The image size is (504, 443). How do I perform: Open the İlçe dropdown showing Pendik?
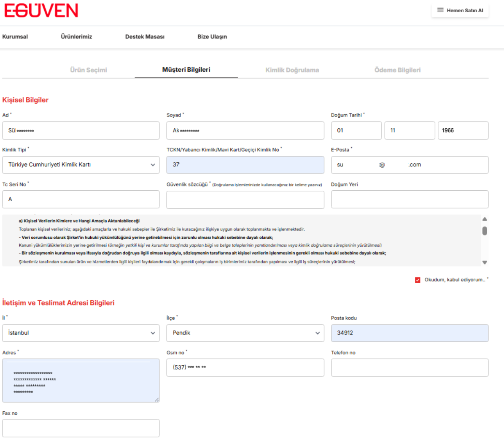tap(245, 333)
